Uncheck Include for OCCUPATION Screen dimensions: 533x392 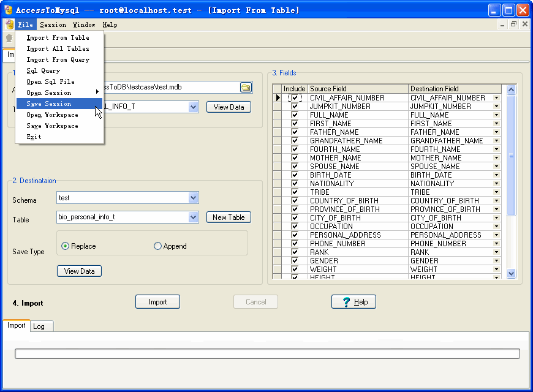click(295, 226)
